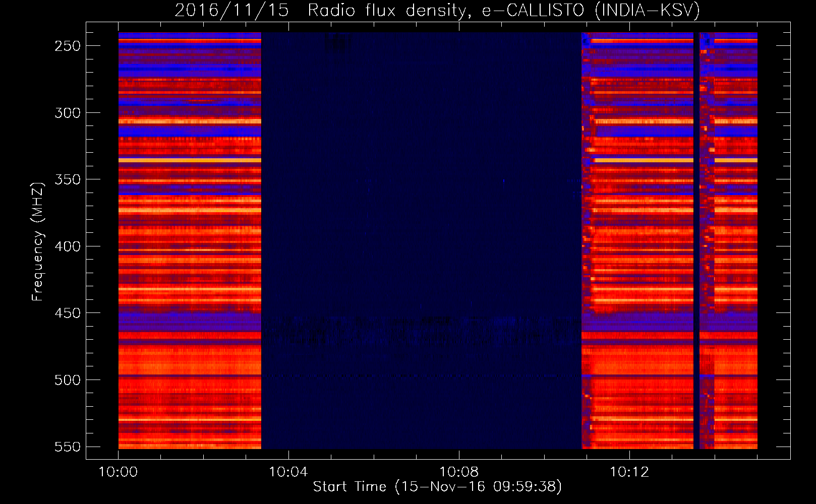Click the 10:12 time tick label
The height and width of the screenshot is (504, 816).
coord(629,472)
